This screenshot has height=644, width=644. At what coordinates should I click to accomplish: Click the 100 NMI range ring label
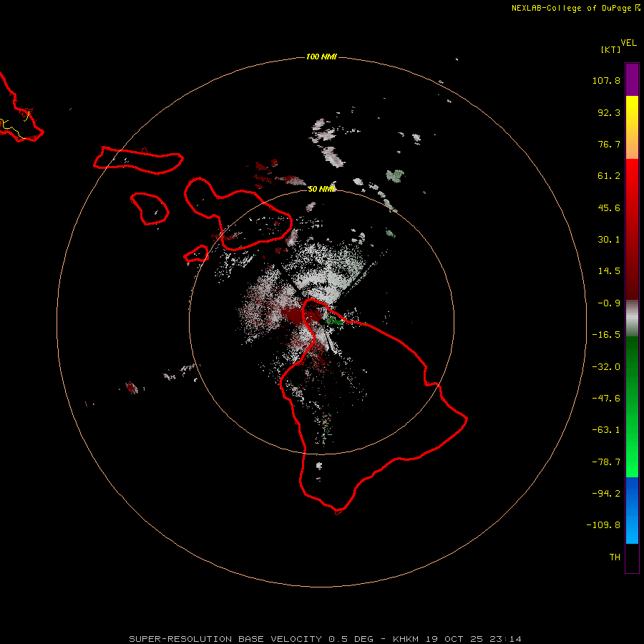[321, 57]
